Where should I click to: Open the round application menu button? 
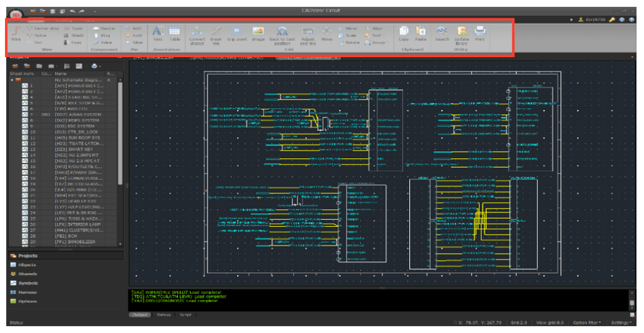pyautogui.click(x=16, y=14)
